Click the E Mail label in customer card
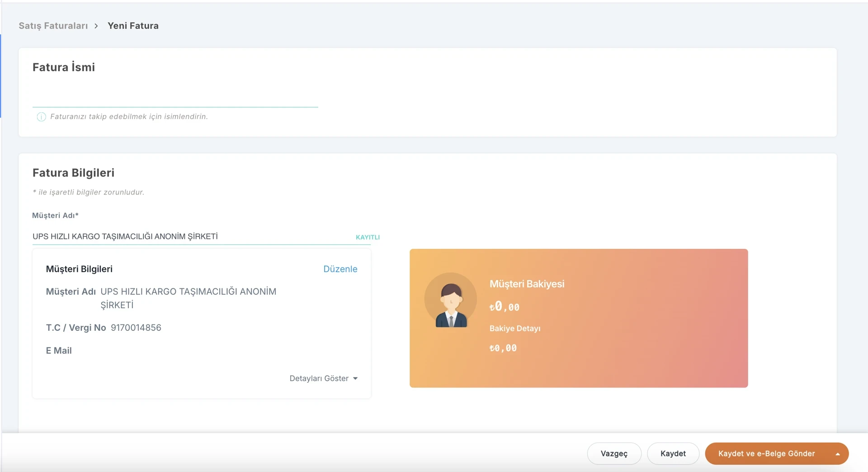Image resolution: width=868 pixels, height=472 pixels. 59,350
